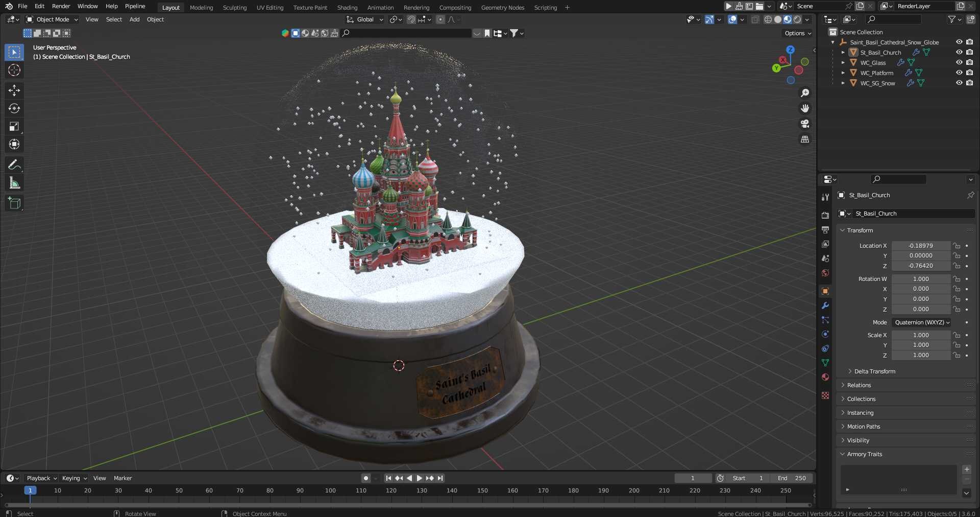Image resolution: width=980 pixels, height=517 pixels.
Task: Click the Location X value slider
Action: point(921,246)
